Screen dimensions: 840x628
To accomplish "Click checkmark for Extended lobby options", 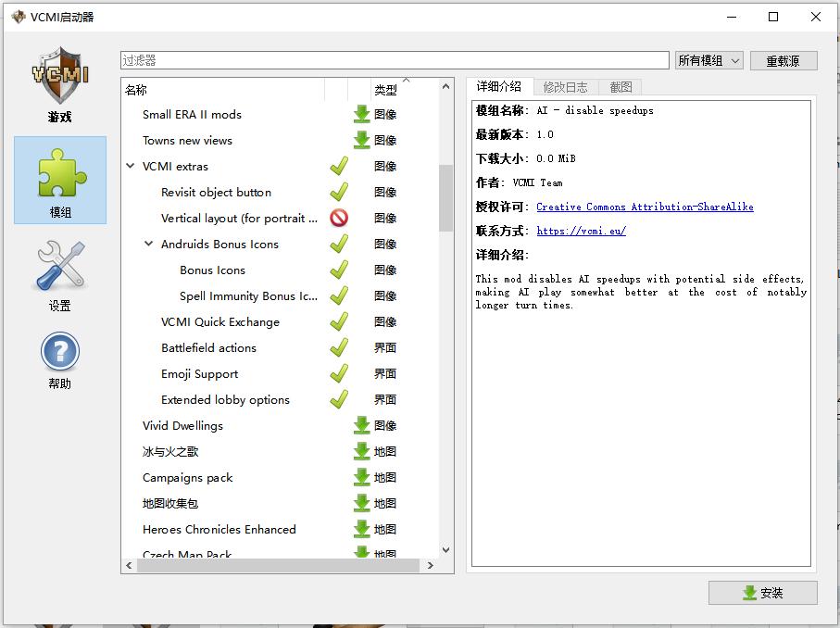I will click(x=339, y=399).
